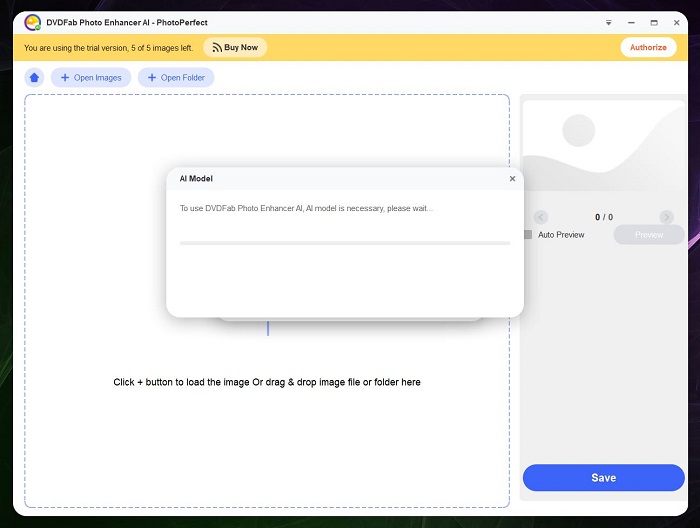Screen dimensions: 700x528
Task: Minimize the PhotoPerfect window
Action: pos(631,22)
